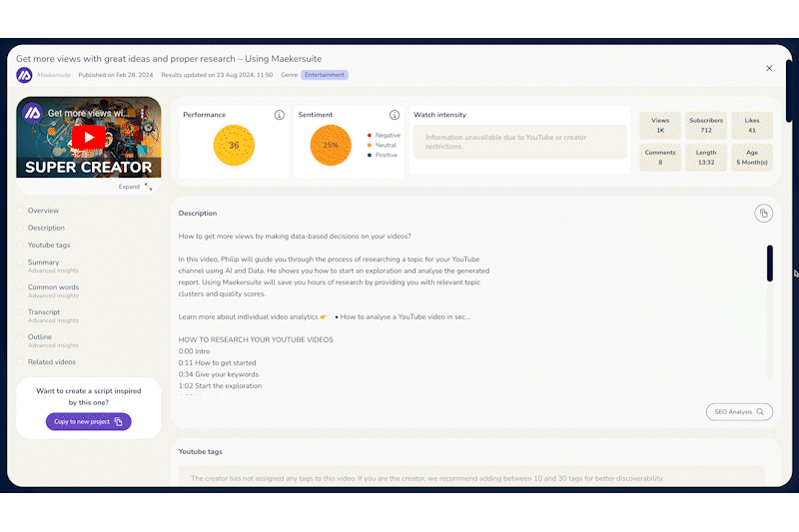Open the 'How to analyse a YouTube video' link
This screenshot has width=799, height=532.
(405, 316)
